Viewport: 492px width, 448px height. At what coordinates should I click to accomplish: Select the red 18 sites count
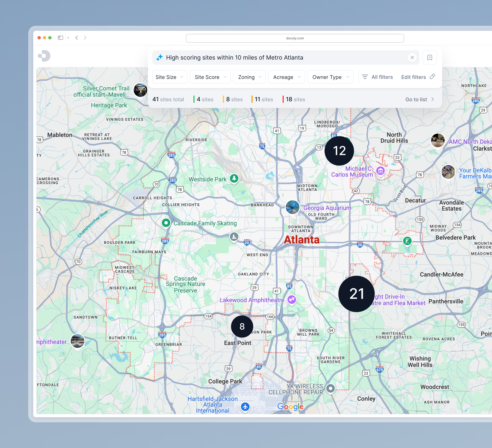[294, 99]
